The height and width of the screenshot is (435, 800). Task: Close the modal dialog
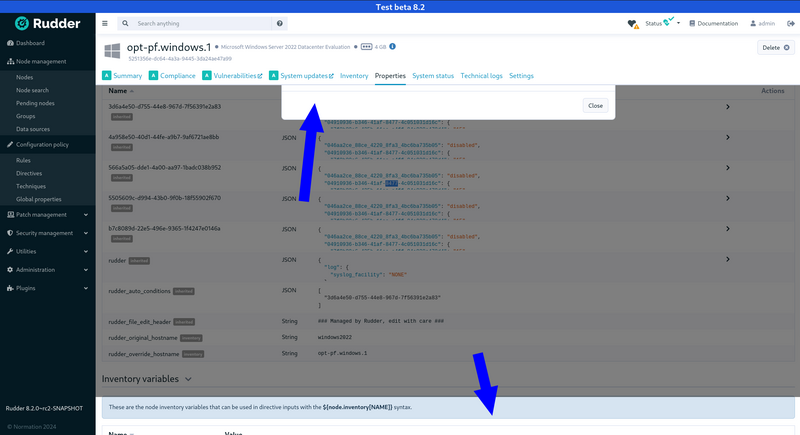(595, 106)
